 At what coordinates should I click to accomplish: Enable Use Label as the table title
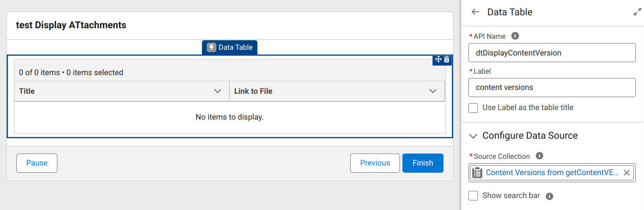pyautogui.click(x=473, y=108)
